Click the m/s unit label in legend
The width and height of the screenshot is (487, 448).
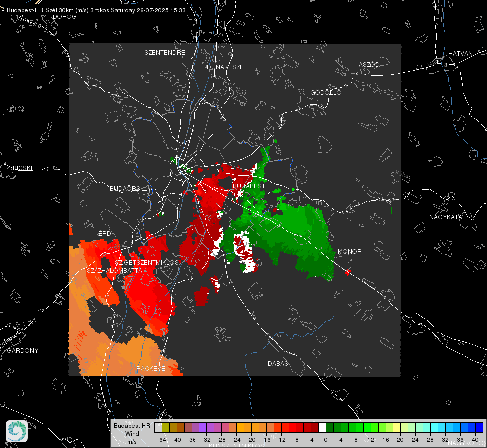(132, 441)
